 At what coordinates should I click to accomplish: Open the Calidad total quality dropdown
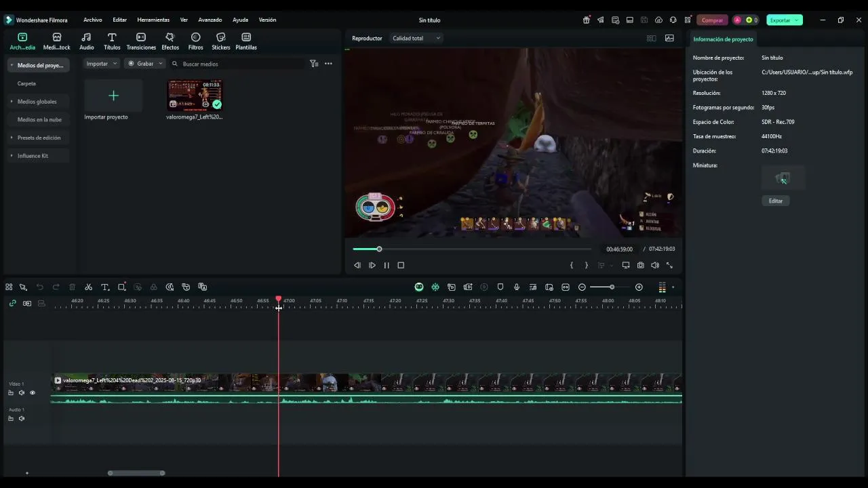[x=416, y=39]
